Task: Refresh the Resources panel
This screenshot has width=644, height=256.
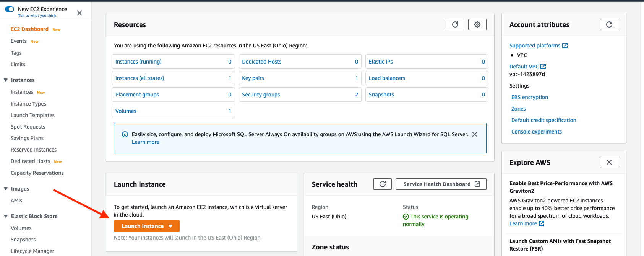Action: (x=455, y=24)
